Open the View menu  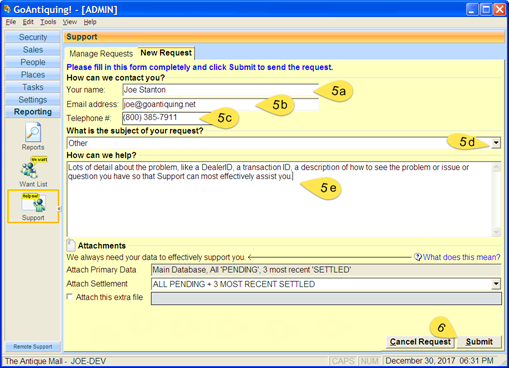tap(70, 22)
